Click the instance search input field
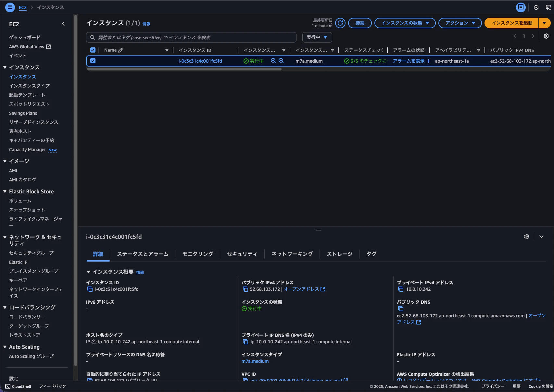Screen dimensions: 554x392 191,37
